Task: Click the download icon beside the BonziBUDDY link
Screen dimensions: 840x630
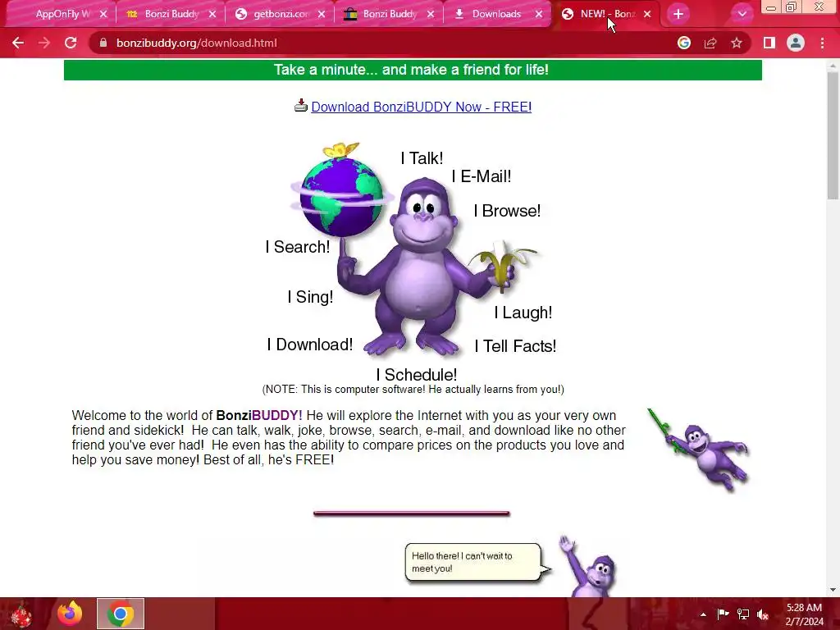Action: pos(301,105)
